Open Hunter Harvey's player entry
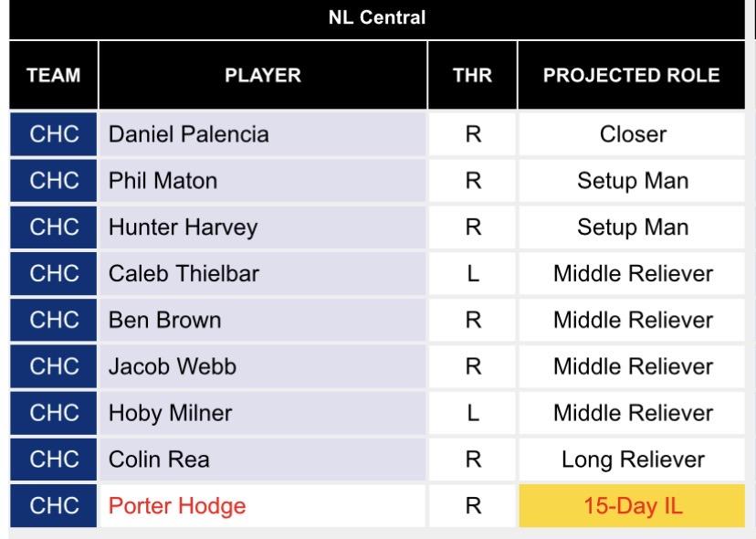This screenshot has height=539, width=756. click(x=183, y=227)
